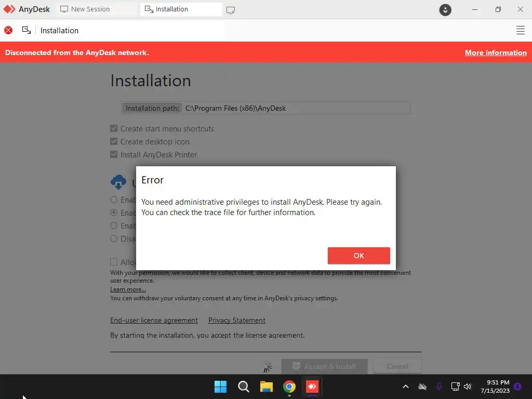Click the Error dialog message text
The image size is (532, 399).
262,207
